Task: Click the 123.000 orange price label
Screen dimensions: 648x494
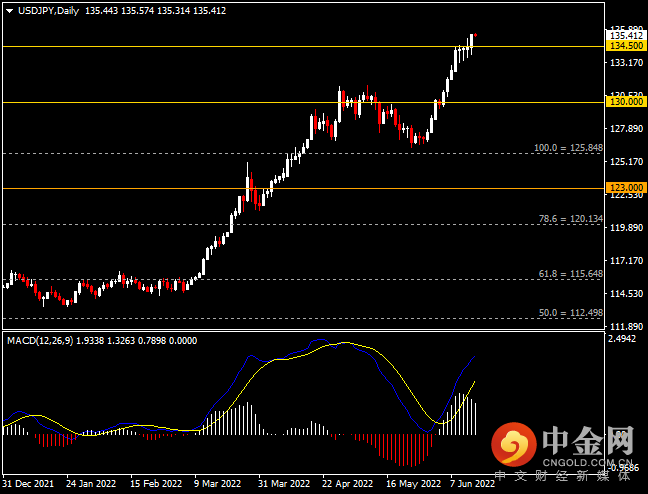Action: pyautogui.click(x=627, y=188)
